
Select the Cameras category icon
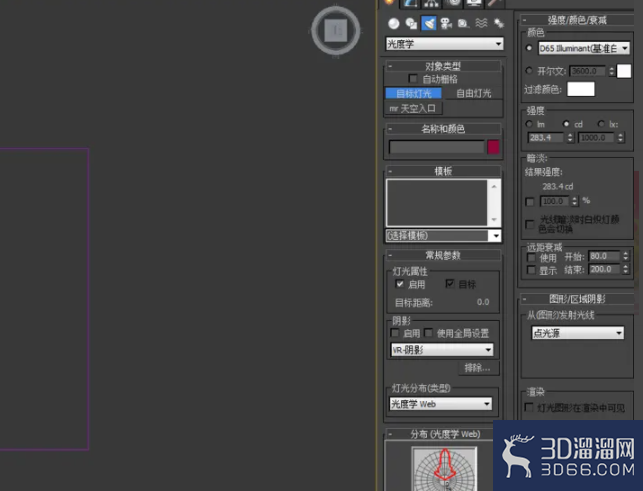(x=446, y=23)
